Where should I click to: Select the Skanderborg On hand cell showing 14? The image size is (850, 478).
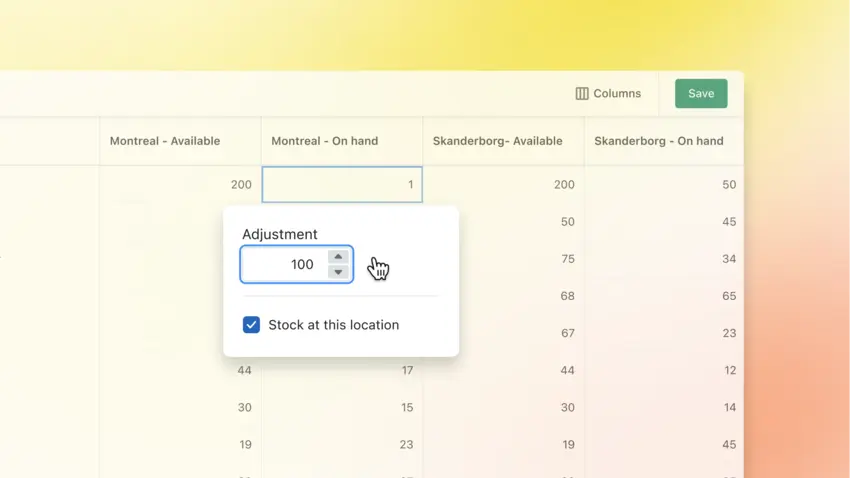pos(664,408)
